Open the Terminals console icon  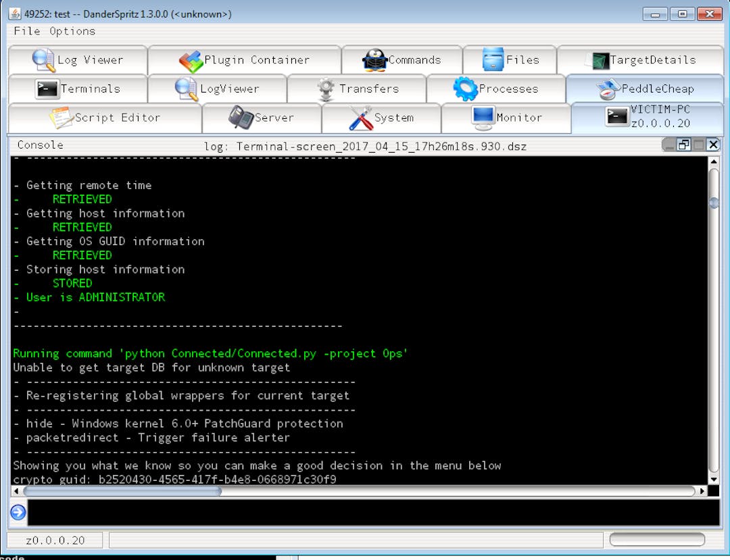coord(47,88)
